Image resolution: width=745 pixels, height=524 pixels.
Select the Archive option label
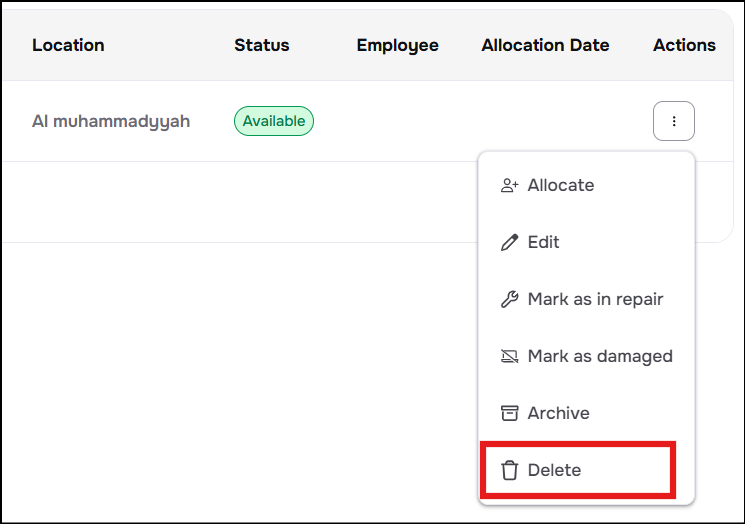(x=558, y=413)
